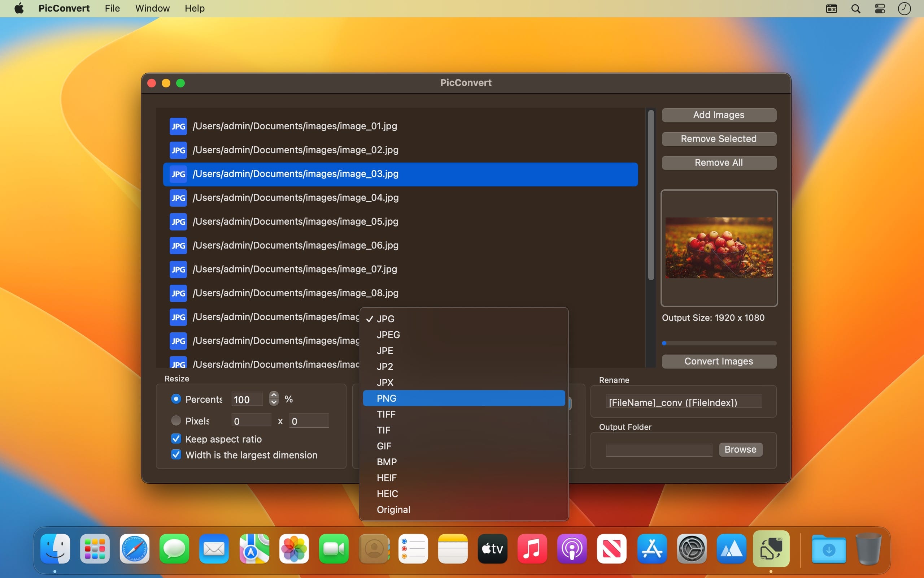Open Spotlight search in the menu bar
The width and height of the screenshot is (924, 578).
(856, 8)
